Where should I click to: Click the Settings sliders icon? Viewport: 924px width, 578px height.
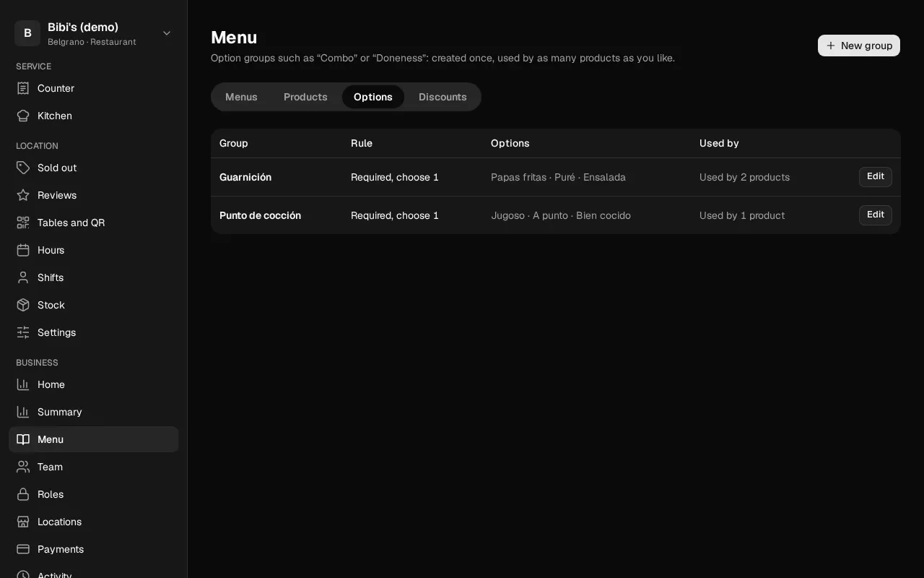point(23,332)
